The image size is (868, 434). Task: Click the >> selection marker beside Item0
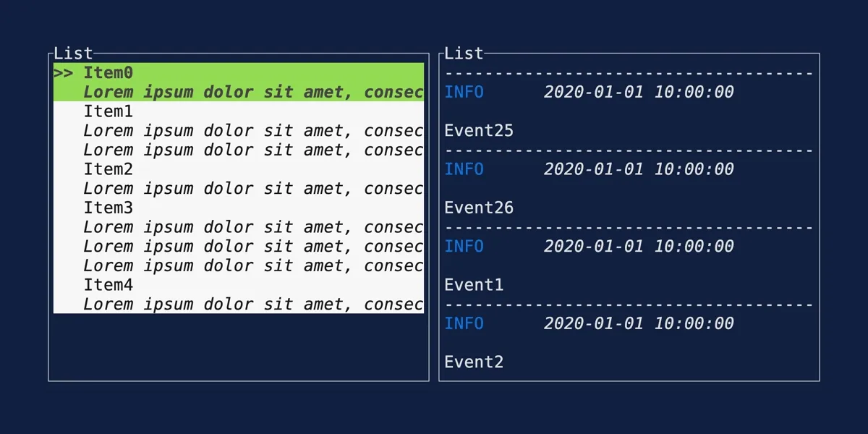click(x=63, y=73)
